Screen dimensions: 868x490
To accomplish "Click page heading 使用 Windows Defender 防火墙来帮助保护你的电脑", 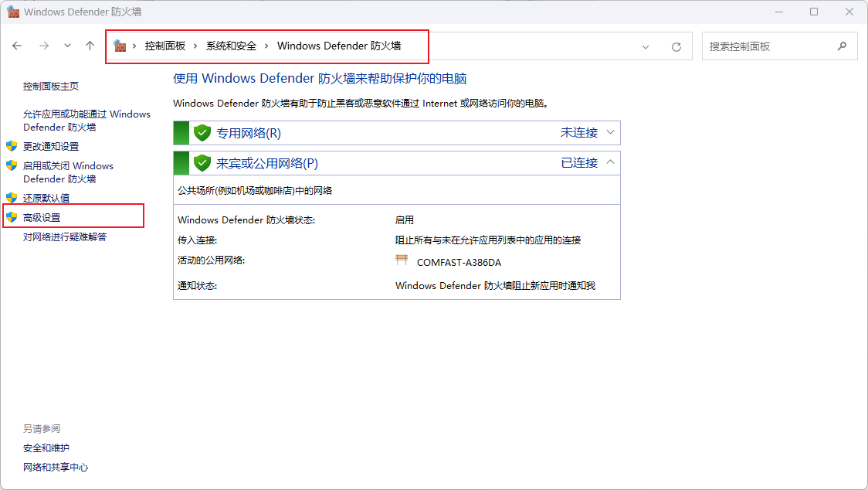I will [x=320, y=79].
